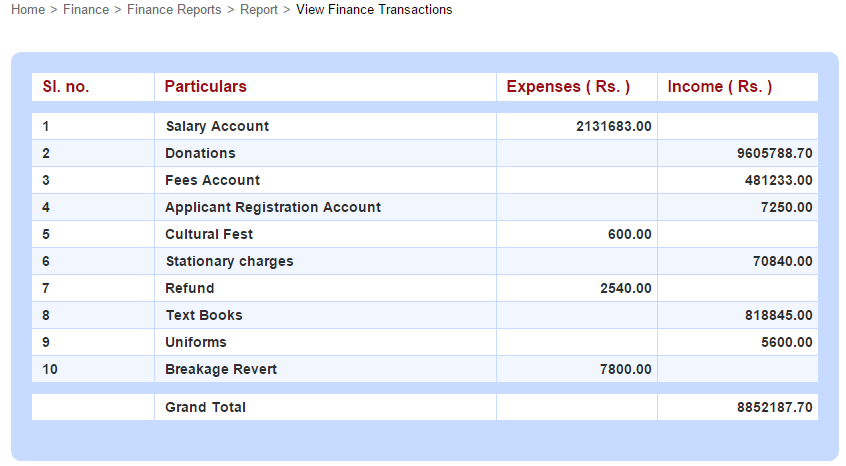Click the Report breadcrumb link
This screenshot has height=466, width=846.
[x=258, y=10]
